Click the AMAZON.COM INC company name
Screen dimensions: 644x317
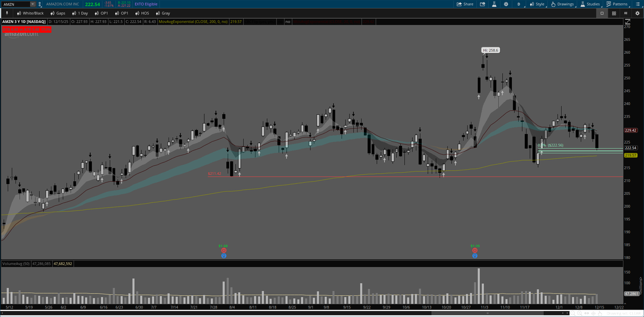62,4
